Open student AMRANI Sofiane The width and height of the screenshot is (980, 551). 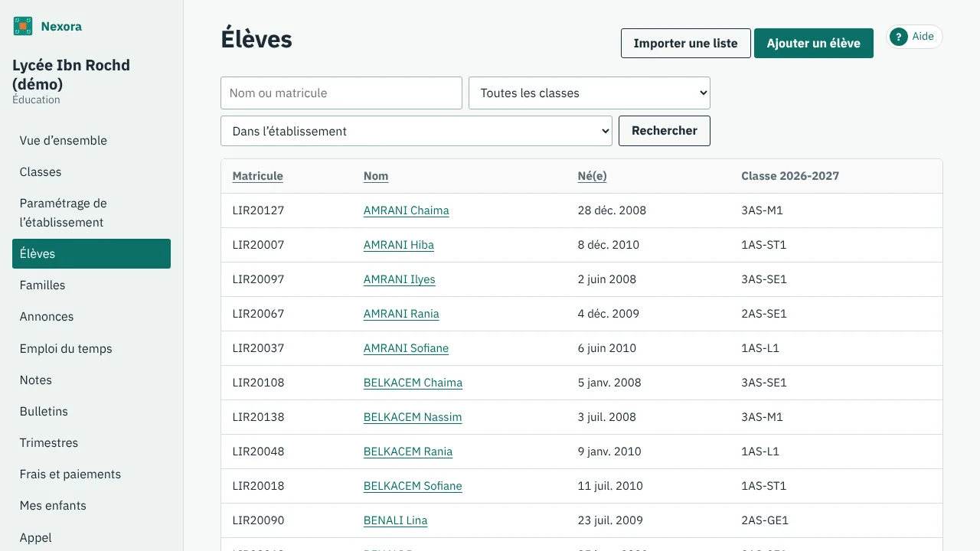pos(406,348)
